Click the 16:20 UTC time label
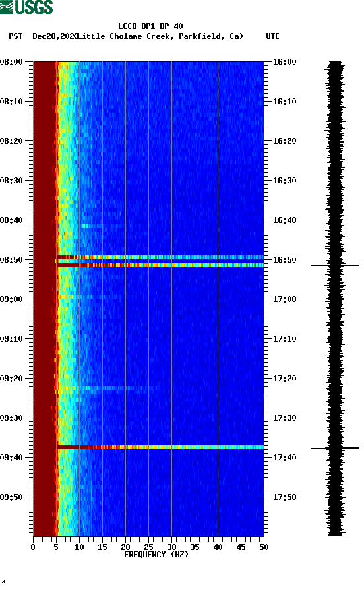The width and height of the screenshot is (364, 589). (x=284, y=141)
